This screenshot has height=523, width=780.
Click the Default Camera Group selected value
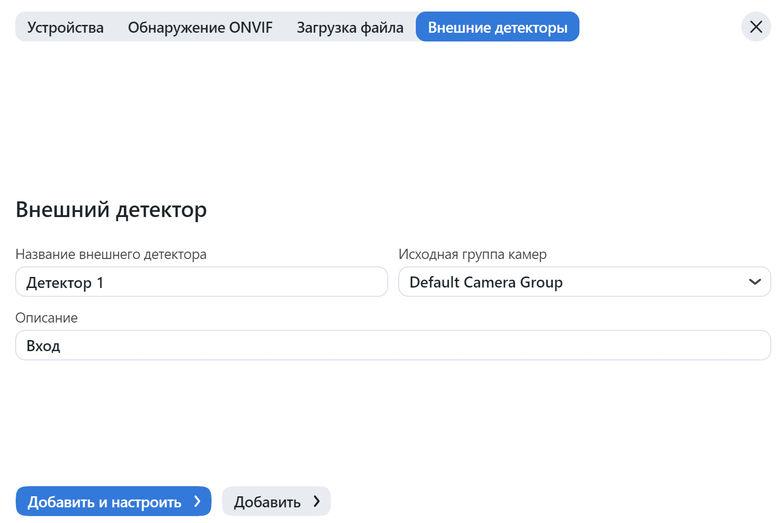[486, 282]
